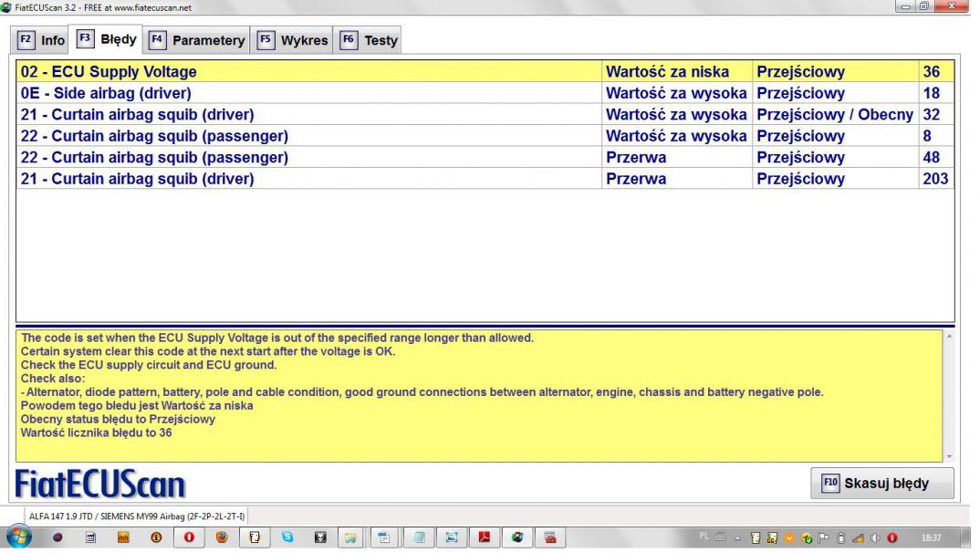Click the Action Center flag tray icon

(x=824, y=538)
